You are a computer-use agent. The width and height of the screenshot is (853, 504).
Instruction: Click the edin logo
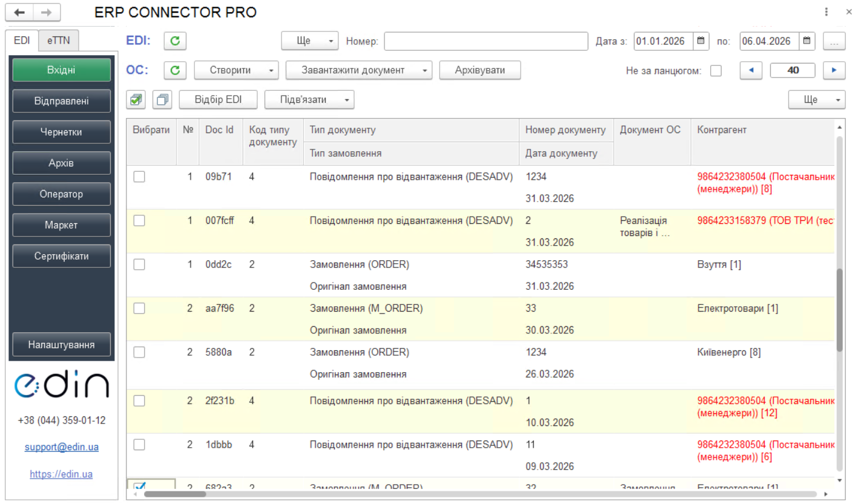[62, 385]
